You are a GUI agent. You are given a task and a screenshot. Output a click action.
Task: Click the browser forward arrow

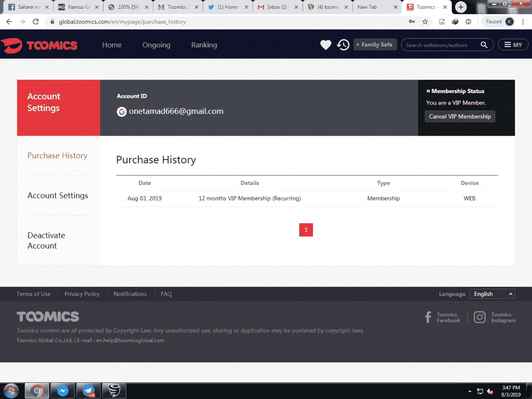pos(22,21)
